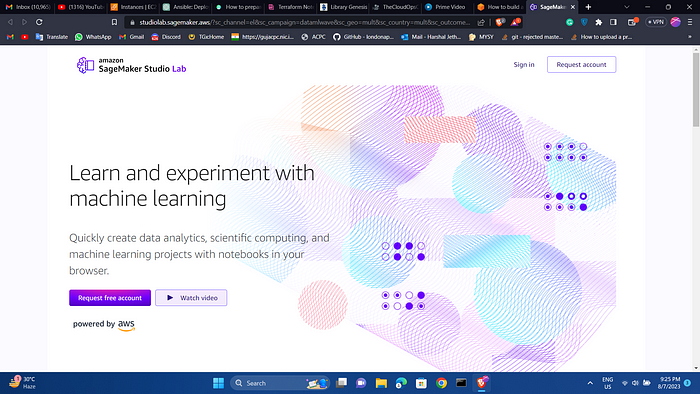
Task: Reload the current page
Action: (x=39, y=22)
